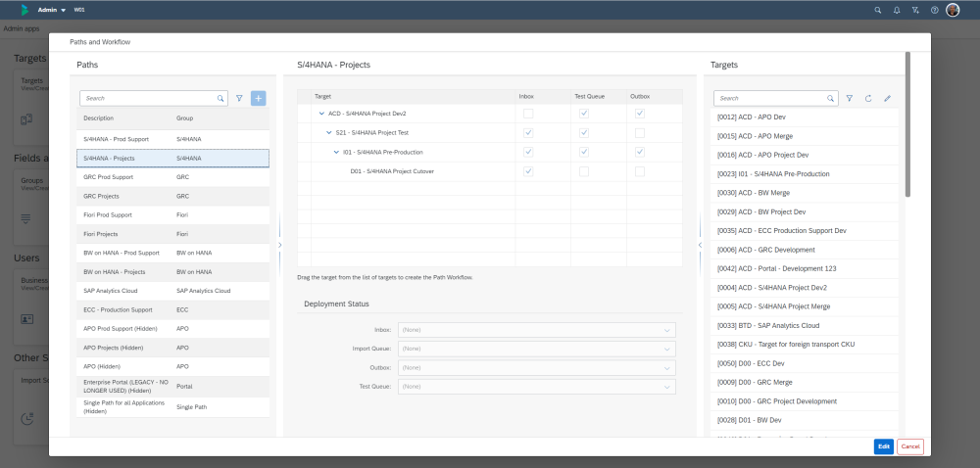Select the ECC - Production Support path
Image resolution: width=980 pixels, height=468 pixels.
pos(172,310)
